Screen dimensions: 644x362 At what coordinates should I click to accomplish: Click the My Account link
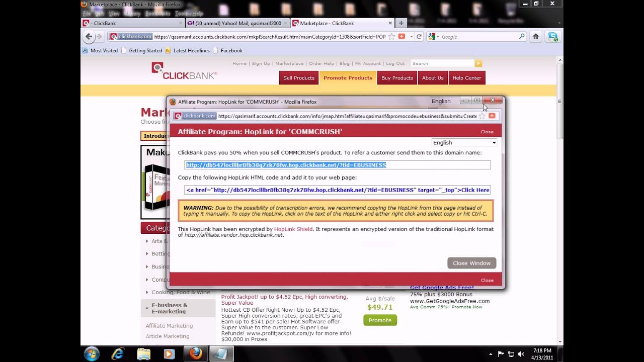[x=368, y=63]
